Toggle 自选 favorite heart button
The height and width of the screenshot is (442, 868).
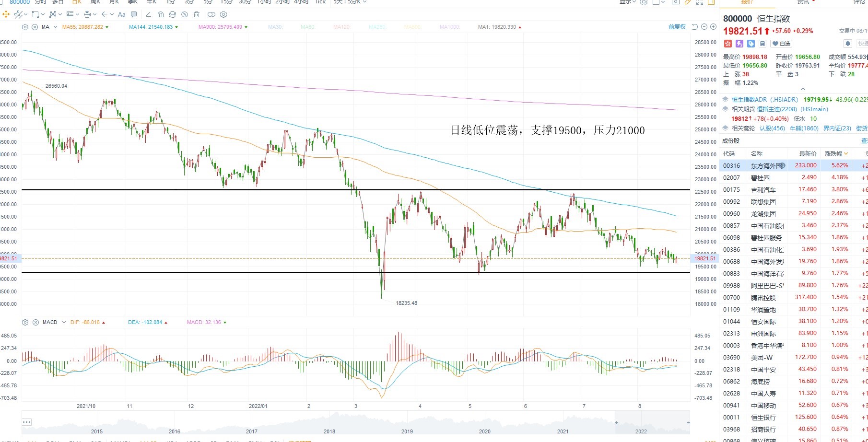coord(781,44)
